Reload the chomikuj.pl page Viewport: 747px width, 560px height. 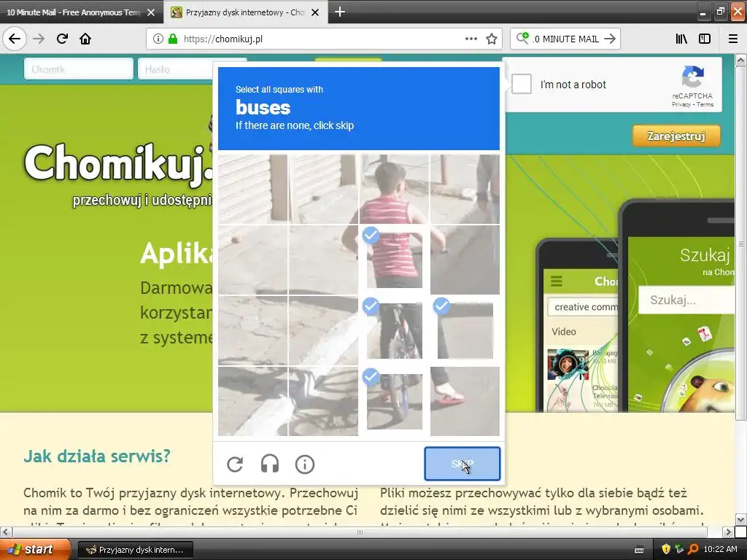[62, 39]
